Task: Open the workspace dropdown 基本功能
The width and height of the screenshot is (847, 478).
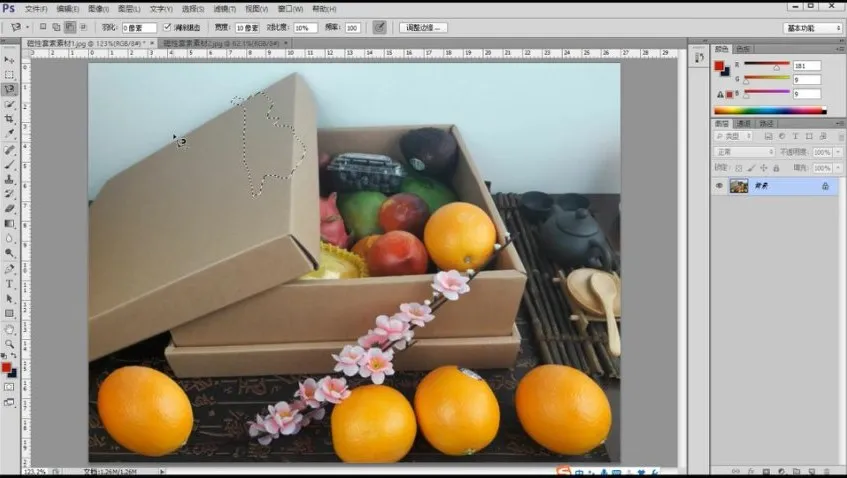Action: (812, 28)
